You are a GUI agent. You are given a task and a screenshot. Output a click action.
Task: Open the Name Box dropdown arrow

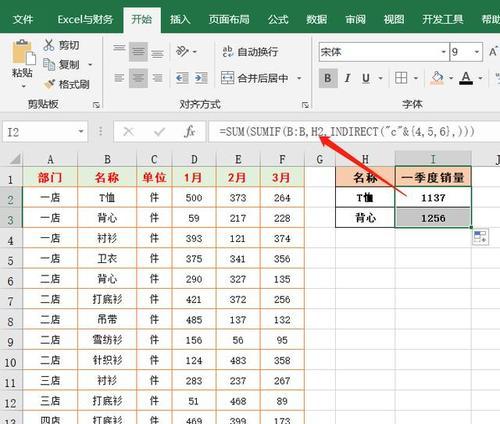81,132
